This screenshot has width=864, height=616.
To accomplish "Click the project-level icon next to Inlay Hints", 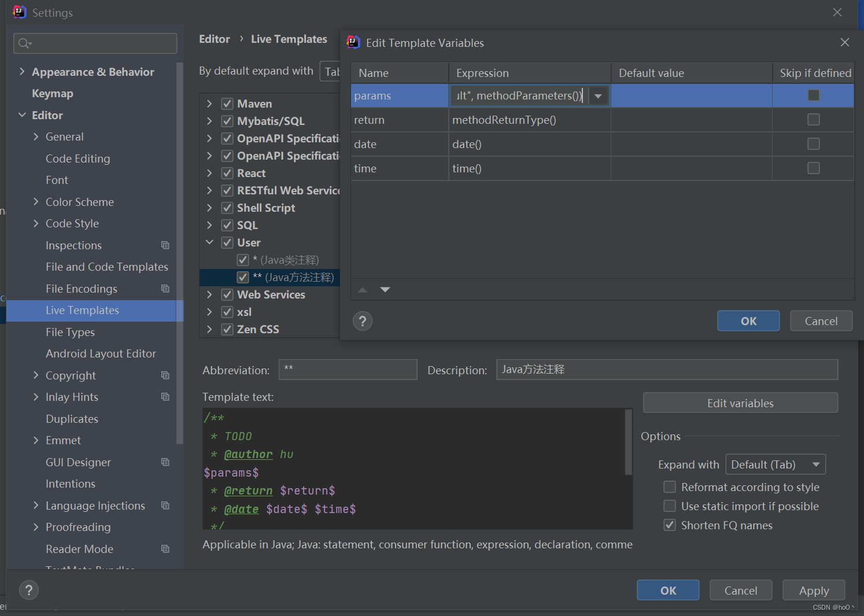I will (165, 397).
